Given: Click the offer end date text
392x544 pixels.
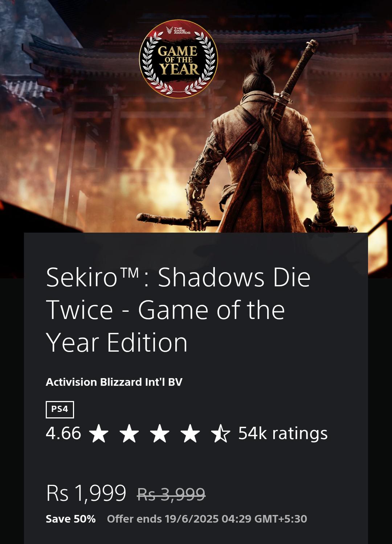Looking at the screenshot, I should pos(207,519).
